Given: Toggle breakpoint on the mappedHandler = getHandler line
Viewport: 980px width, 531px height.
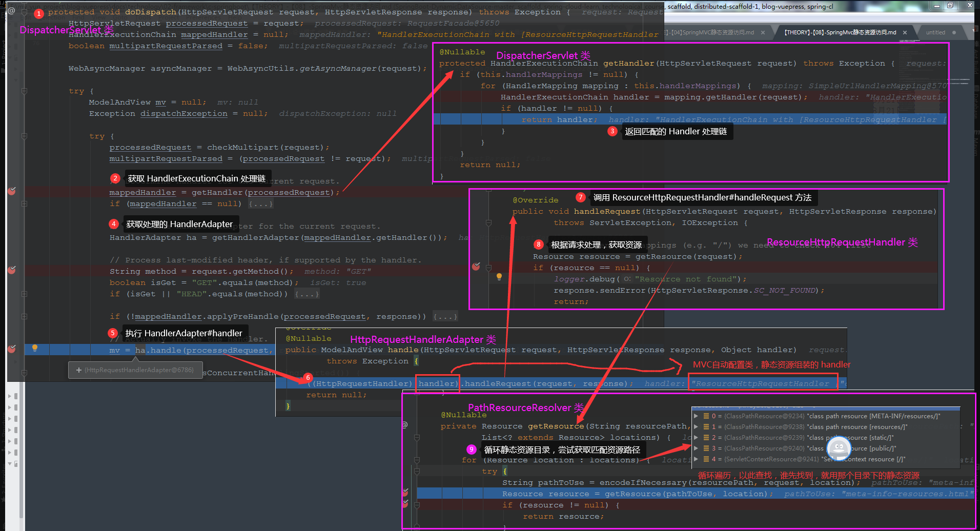Looking at the screenshot, I should (12, 191).
